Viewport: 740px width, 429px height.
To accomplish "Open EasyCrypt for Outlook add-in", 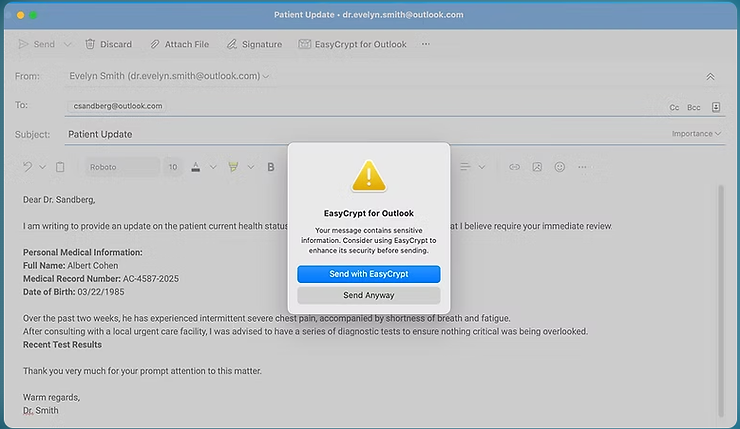I will [353, 44].
